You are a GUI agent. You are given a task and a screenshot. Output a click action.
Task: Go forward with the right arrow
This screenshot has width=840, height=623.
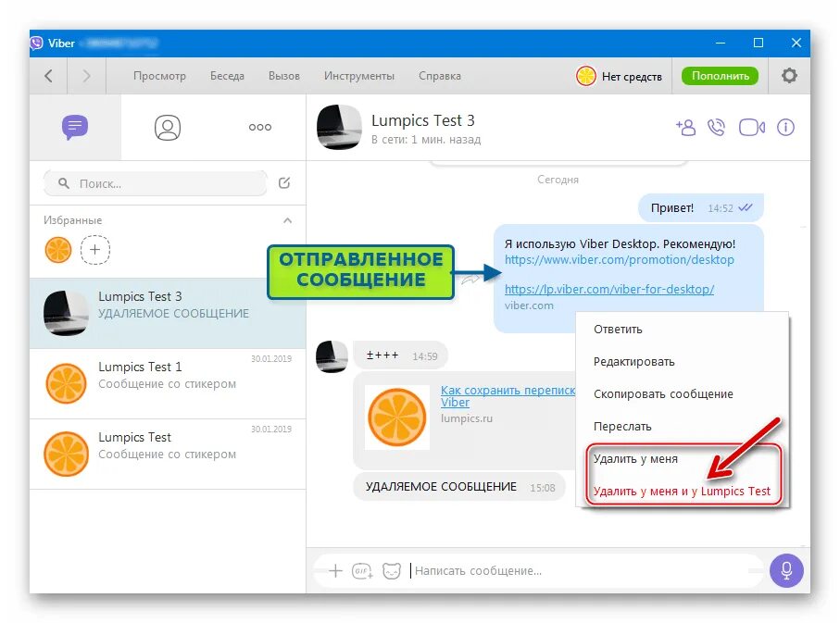tap(86, 76)
